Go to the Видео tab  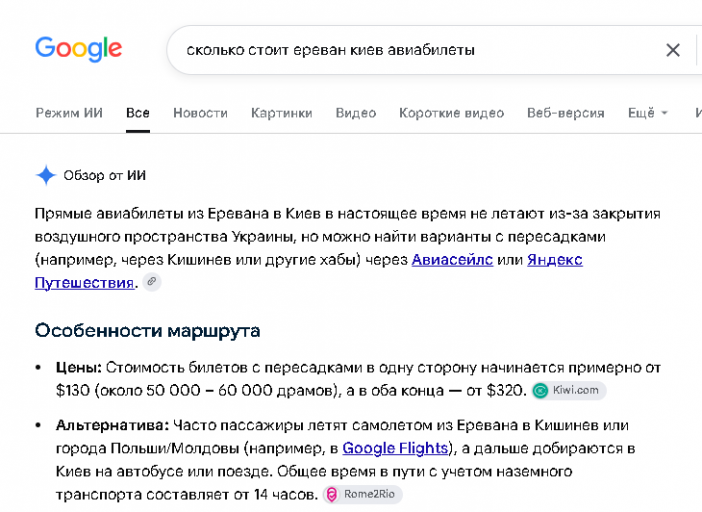355,113
